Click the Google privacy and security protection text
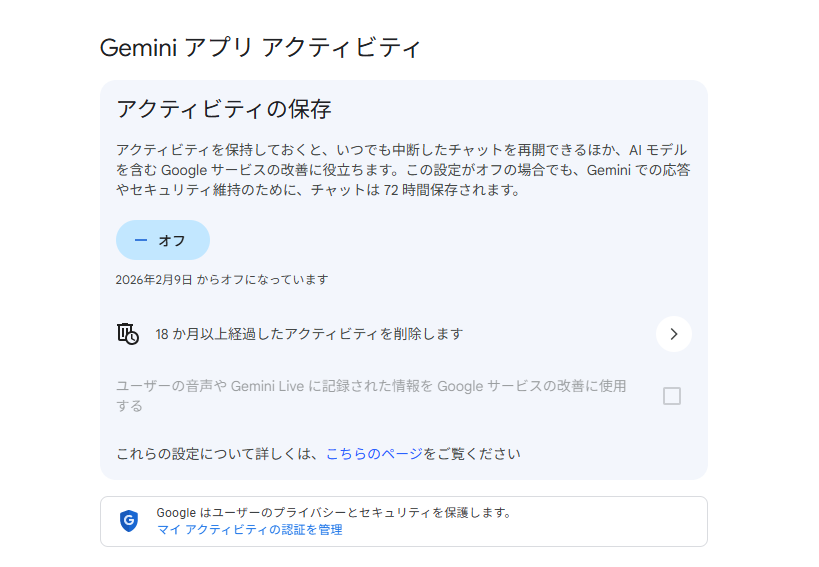 (334, 513)
